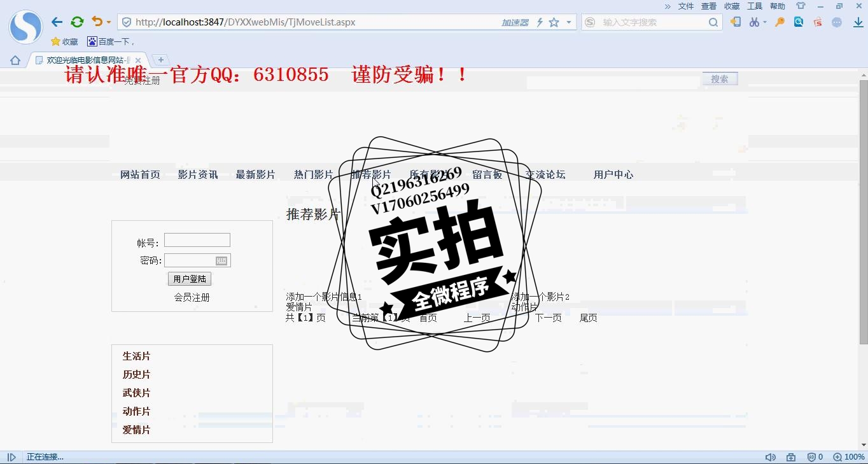Open the undo history dropdown beside the orange arrow
868x464 pixels.
[x=109, y=22]
